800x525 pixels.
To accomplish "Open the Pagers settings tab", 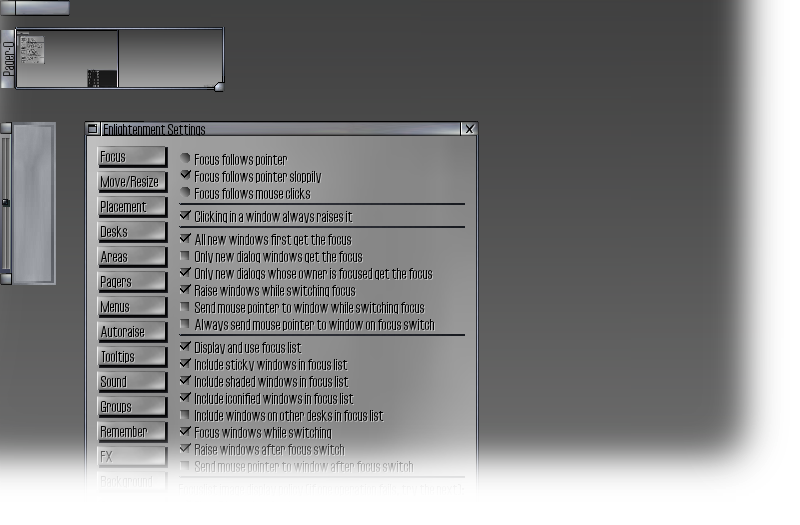I will click(x=132, y=282).
